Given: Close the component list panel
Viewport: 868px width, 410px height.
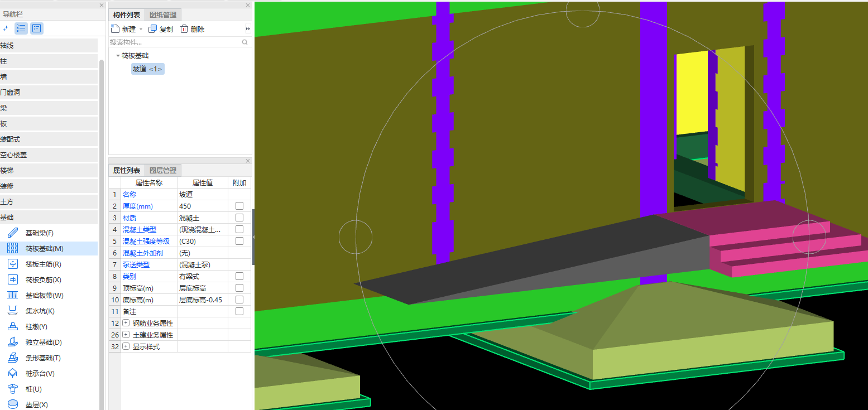Looking at the screenshot, I should (x=248, y=5).
